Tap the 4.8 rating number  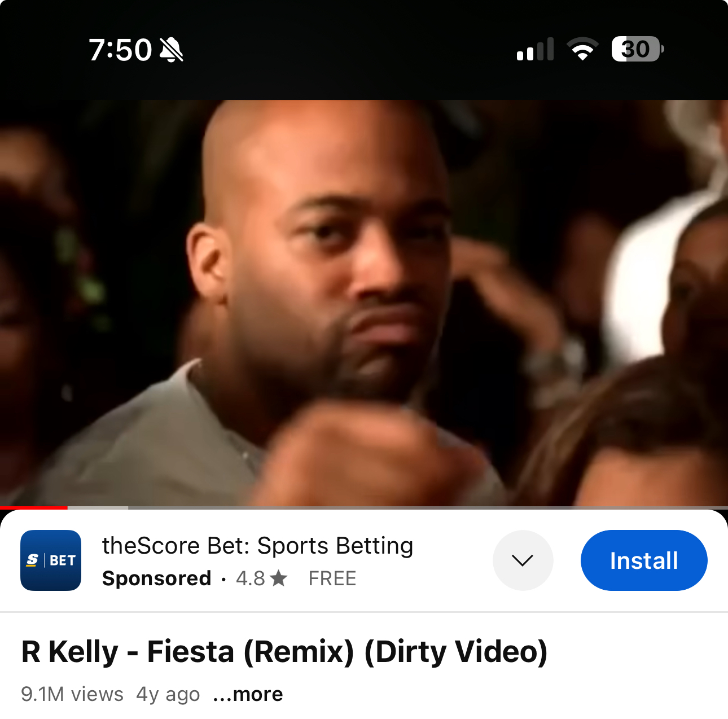tap(251, 578)
